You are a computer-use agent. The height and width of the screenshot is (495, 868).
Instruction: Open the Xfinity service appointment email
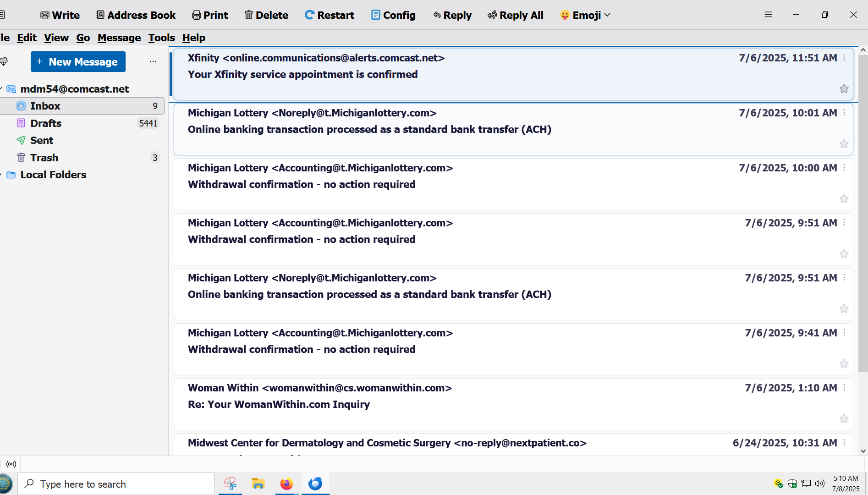pos(513,74)
